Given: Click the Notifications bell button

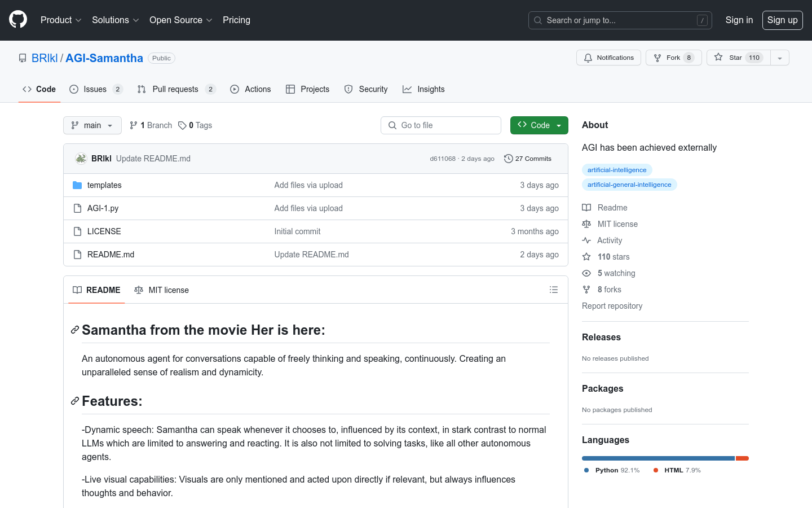Looking at the screenshot, I should point(608,58).
